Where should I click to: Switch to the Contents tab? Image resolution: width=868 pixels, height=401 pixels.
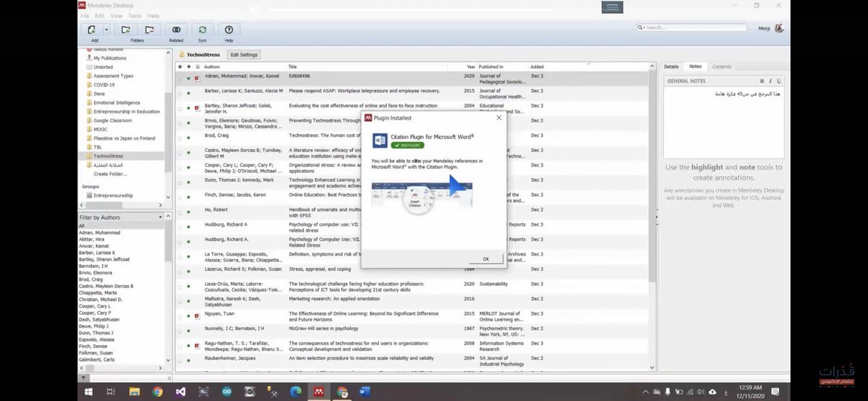(722, 67)
